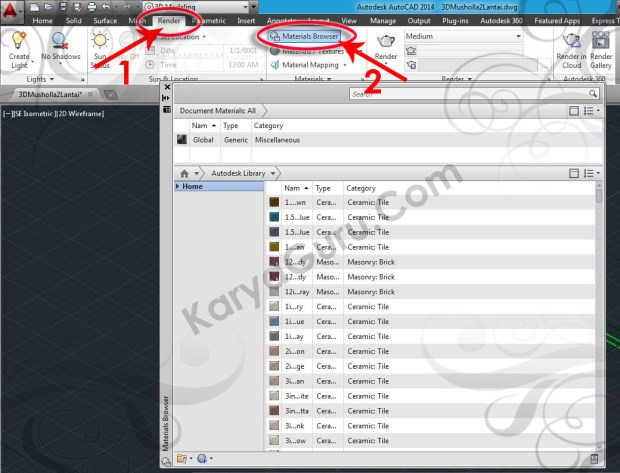Click the Save icon in the quick access toolbar
The image size is (620, 473).
[x=63, y=7]
